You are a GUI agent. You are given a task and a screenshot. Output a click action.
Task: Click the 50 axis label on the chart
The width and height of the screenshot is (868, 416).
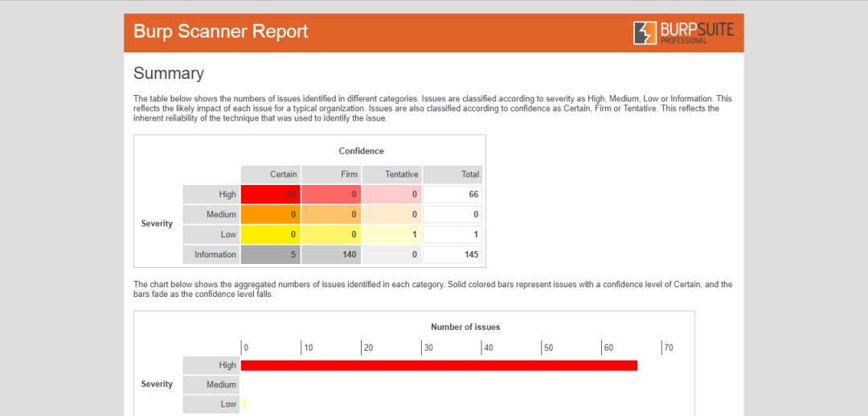coord(549,348)
